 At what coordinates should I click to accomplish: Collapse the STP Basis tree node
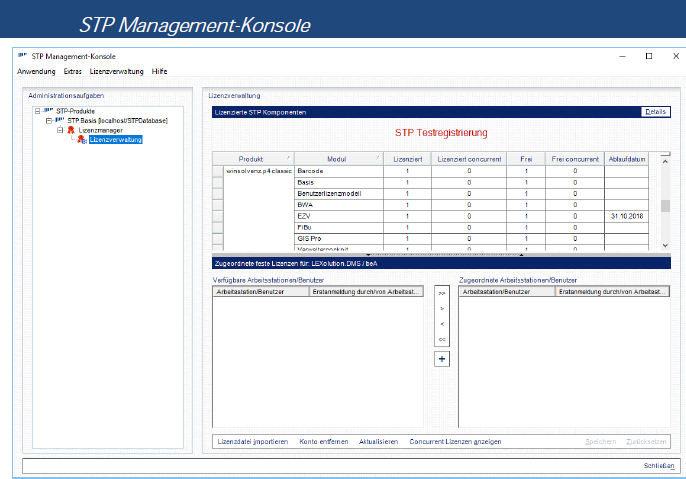tap(49, 121)
